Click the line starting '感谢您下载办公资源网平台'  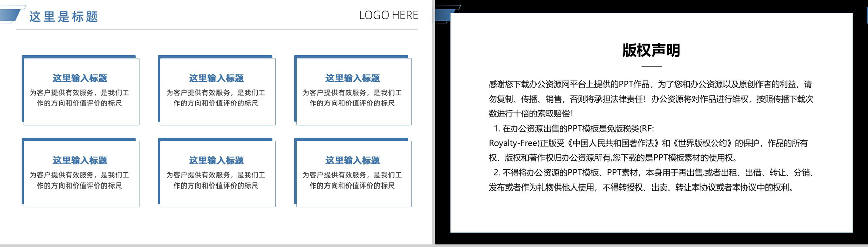tap(650, 84)
